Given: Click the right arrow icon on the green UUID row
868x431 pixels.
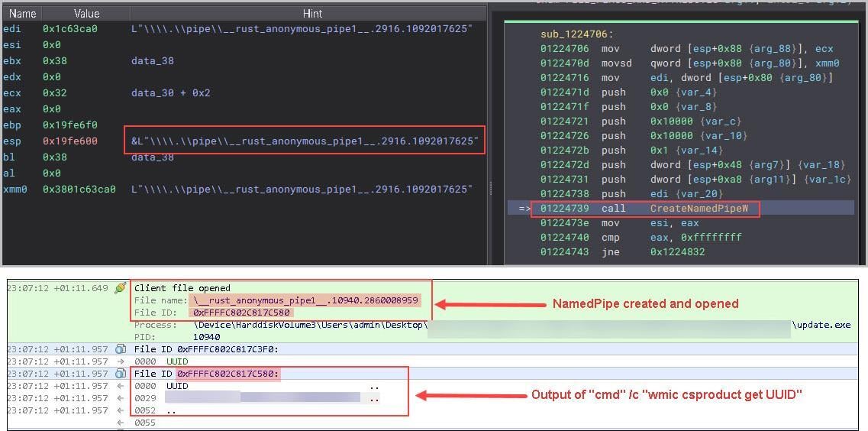Looking at the screenshot, I should click(x=120, y=361).
